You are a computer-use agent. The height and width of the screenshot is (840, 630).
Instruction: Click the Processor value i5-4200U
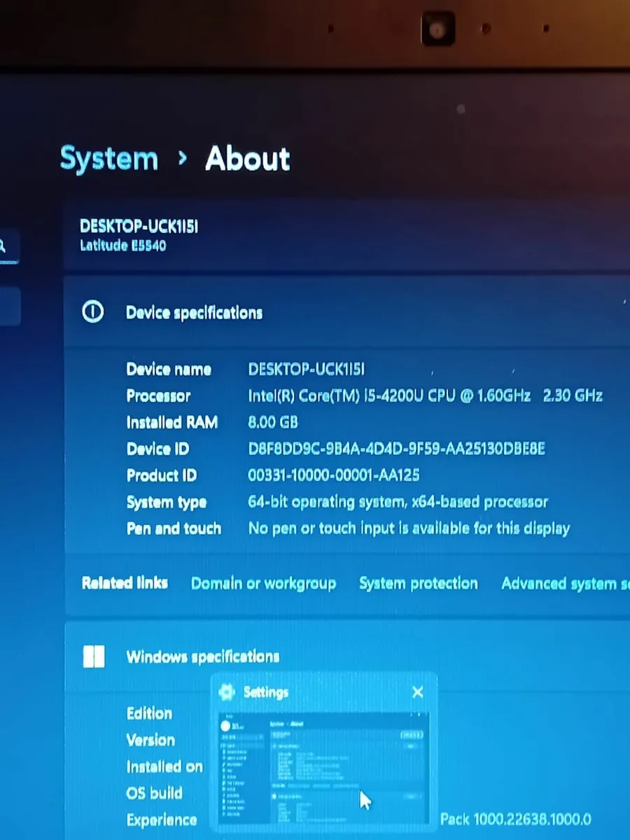point(425,395)
